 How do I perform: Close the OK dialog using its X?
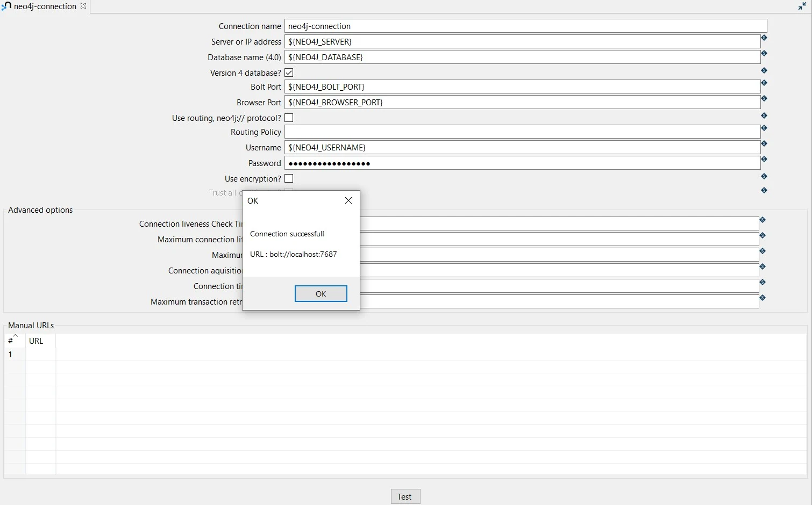coord(348,200)
